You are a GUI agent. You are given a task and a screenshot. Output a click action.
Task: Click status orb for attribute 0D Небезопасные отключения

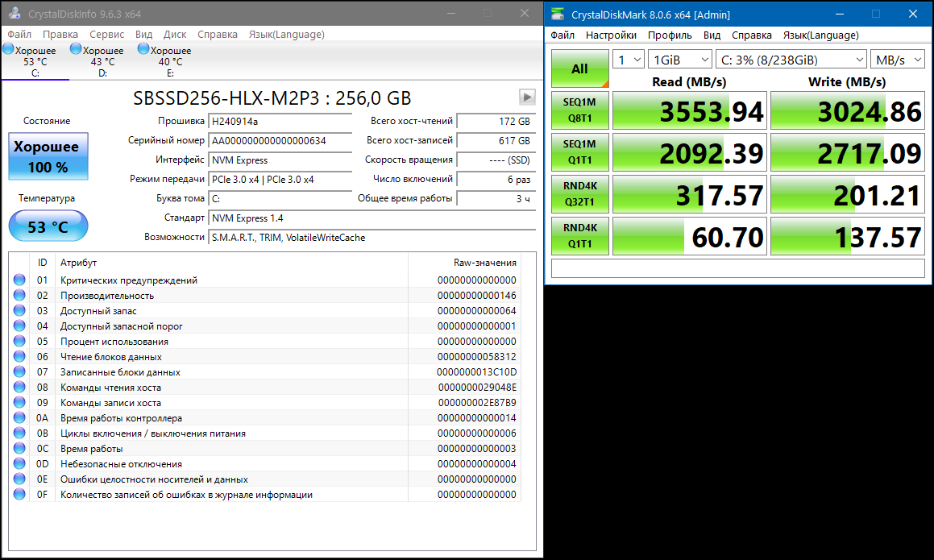(19, 463)
